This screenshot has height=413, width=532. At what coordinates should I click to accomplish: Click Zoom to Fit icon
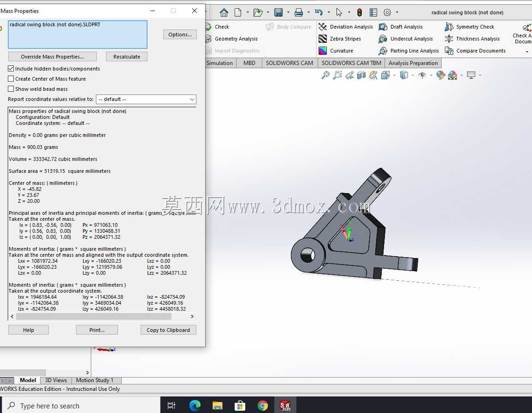tap(325, 75)
